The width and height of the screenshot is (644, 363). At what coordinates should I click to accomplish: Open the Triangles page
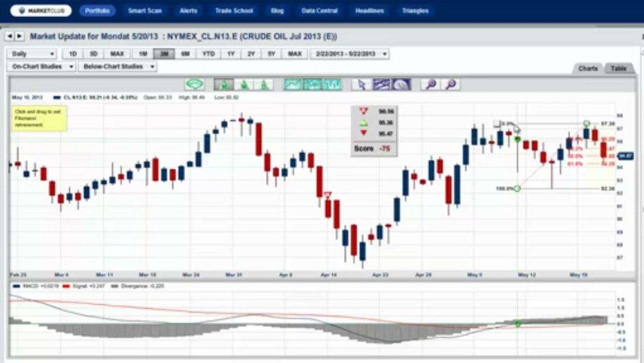click(x=415, y=11)
